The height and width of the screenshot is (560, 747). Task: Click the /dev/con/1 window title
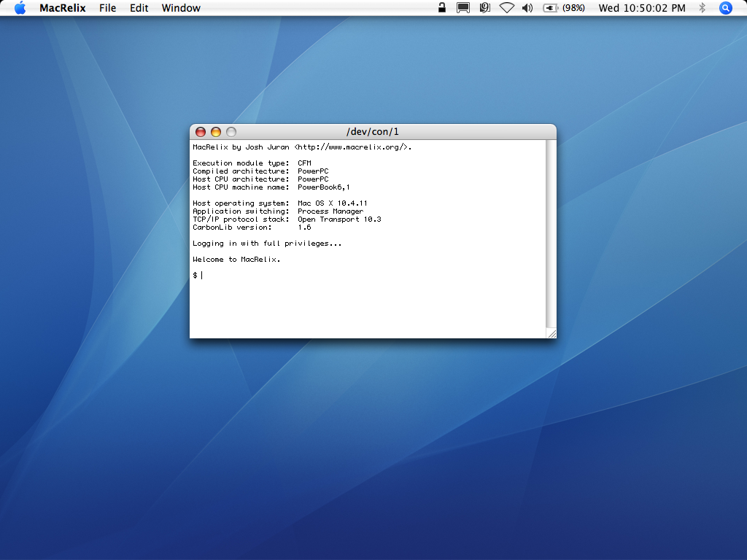coord(373,131)
